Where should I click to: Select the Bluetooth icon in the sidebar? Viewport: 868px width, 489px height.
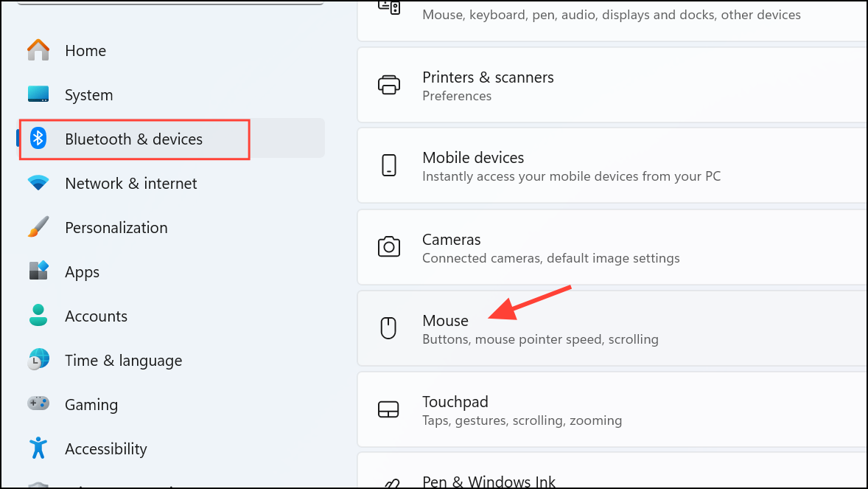[x=38, y=139]
